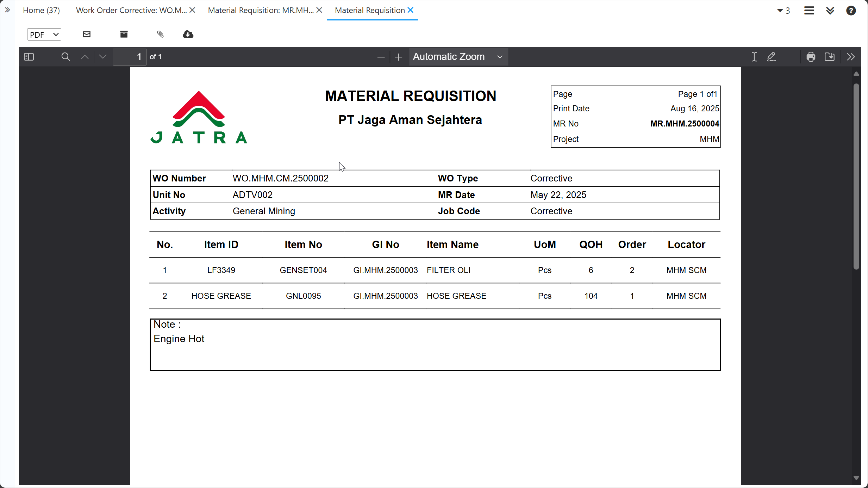868x488 pixels.
Task: Print the document using printer icon
Action: click(x=811, y=57)
